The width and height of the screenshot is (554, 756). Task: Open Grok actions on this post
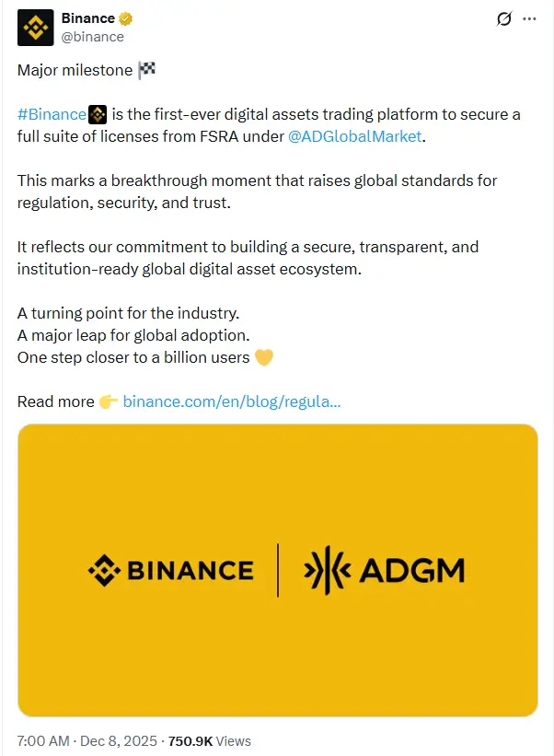click(x=502, y=18)
